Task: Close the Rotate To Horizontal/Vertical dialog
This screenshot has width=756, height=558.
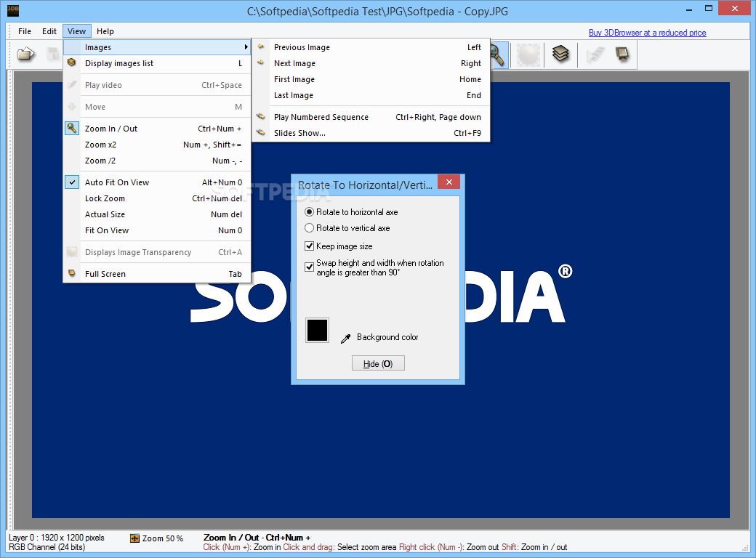Action: [x=449, y=182]
